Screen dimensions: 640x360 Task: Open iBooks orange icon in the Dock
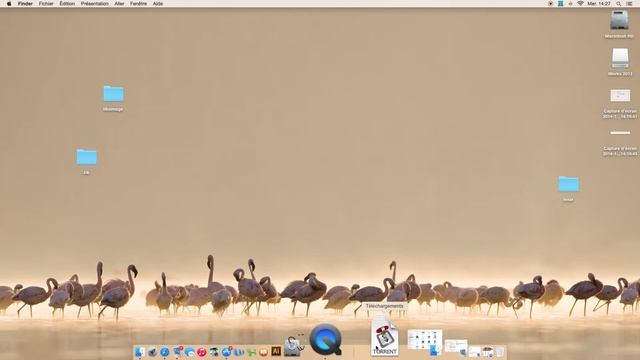[264, 351]
